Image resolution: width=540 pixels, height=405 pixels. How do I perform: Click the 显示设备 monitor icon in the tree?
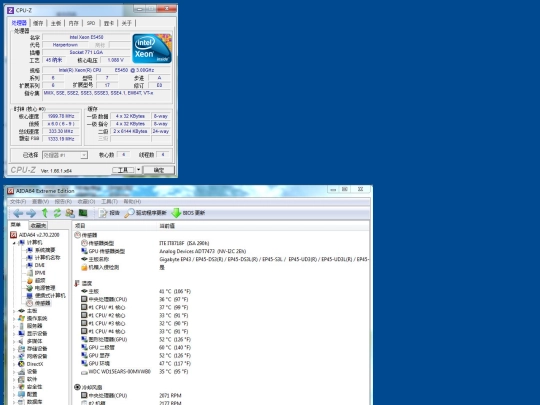pos(21,333)
